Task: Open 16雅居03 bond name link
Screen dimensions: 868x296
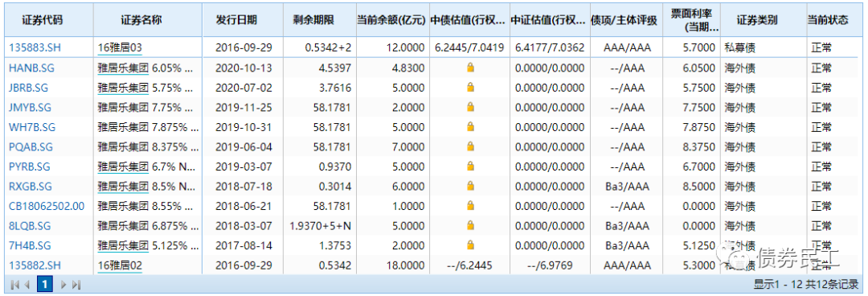Action: tap(120, 47)
